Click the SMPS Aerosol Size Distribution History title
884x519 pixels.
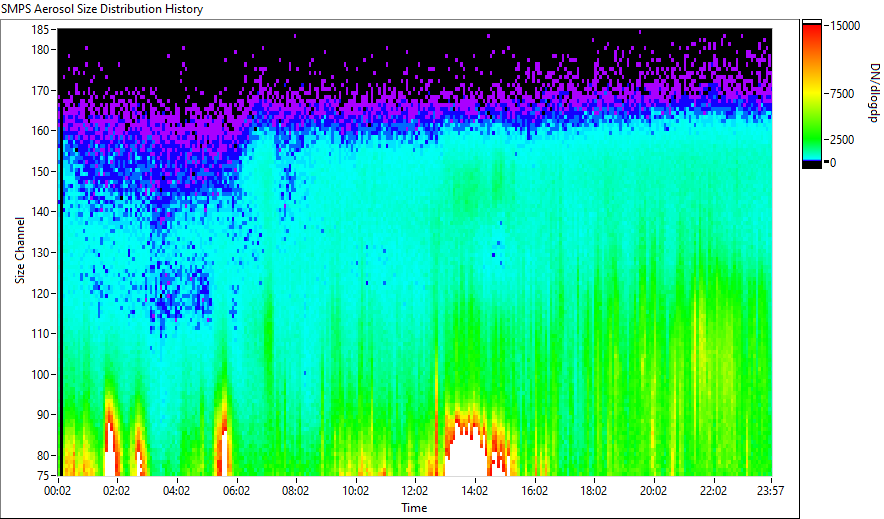[x=102, y=9]
